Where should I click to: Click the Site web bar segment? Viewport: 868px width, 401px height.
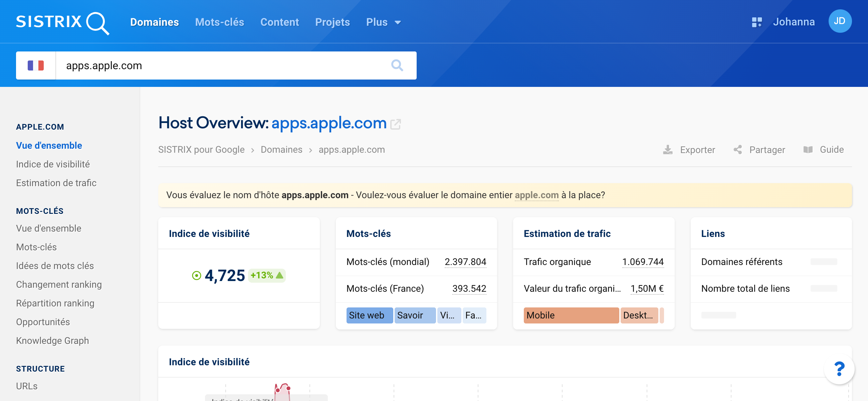coord(370,315)
